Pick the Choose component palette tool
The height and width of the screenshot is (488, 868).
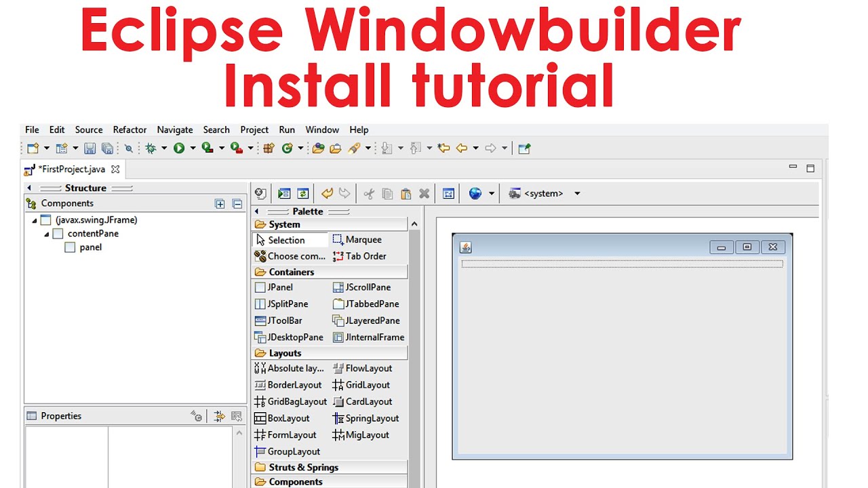tap(290, 256)
